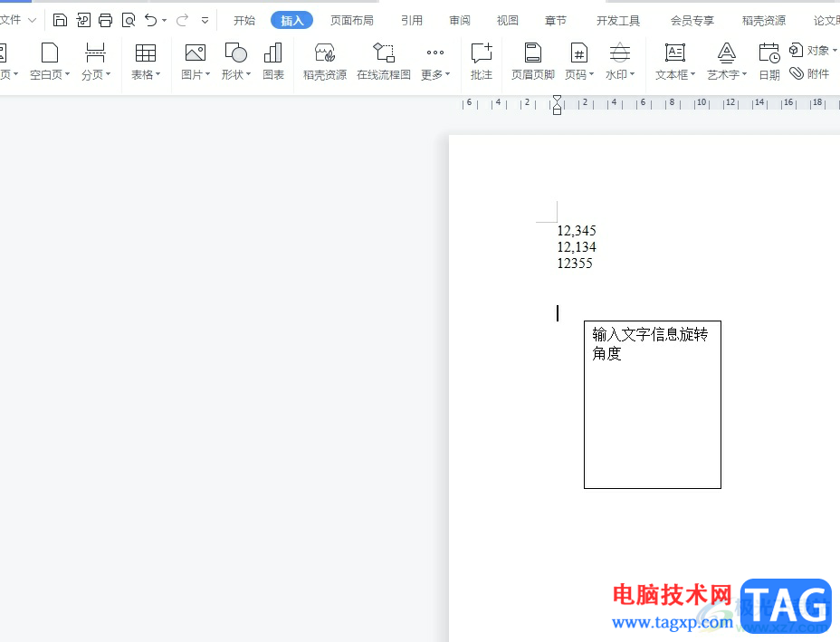
Task: Open the 引用 tab
Action: tap(412, 20)
